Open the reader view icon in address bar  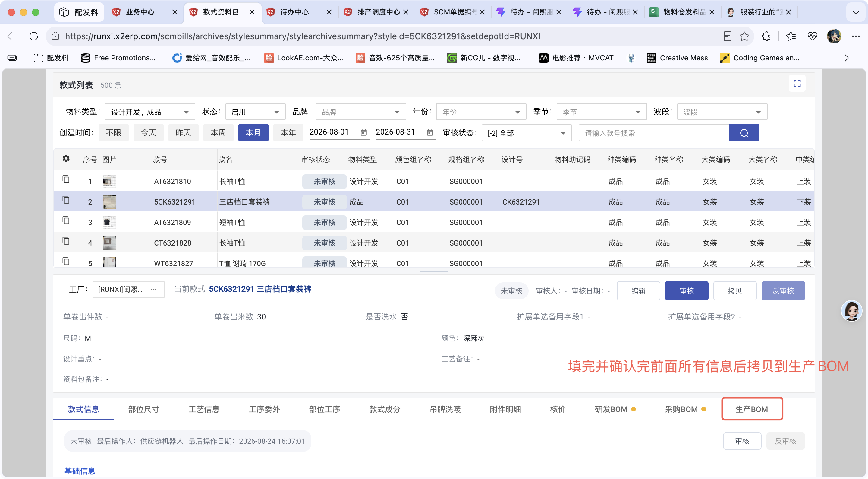coord(728,36)
